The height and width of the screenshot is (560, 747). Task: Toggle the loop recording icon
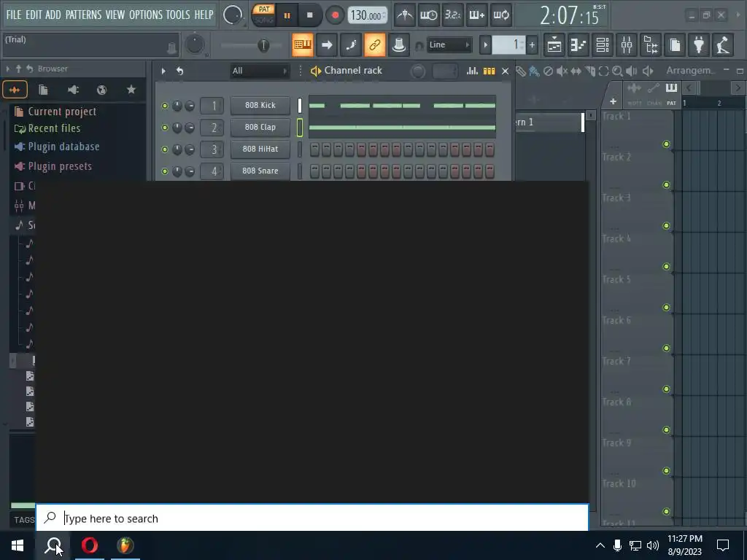(x=501, y=15)
